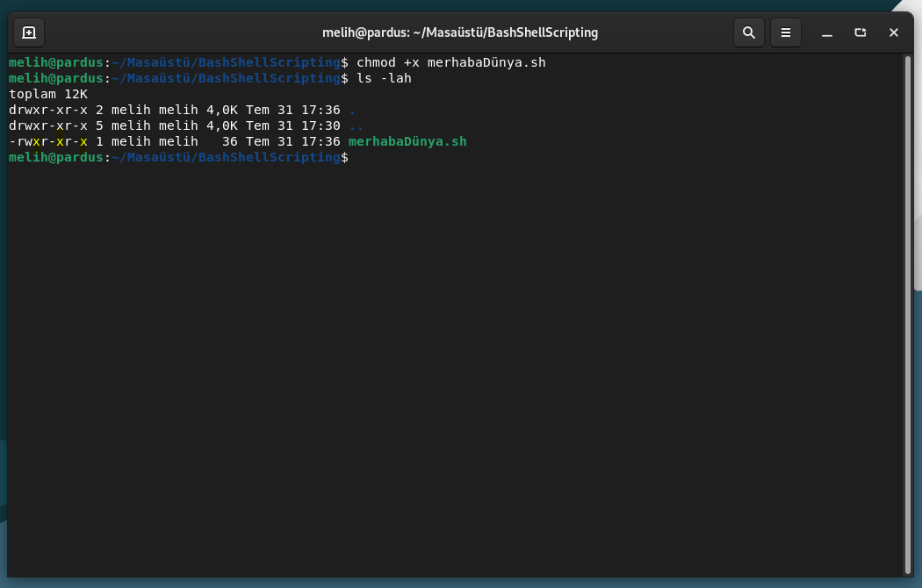Viewport: 922px width, 588px height.
Task: Click the permissions string '-rwxr-xr-x'
Action: click(48, 141)
